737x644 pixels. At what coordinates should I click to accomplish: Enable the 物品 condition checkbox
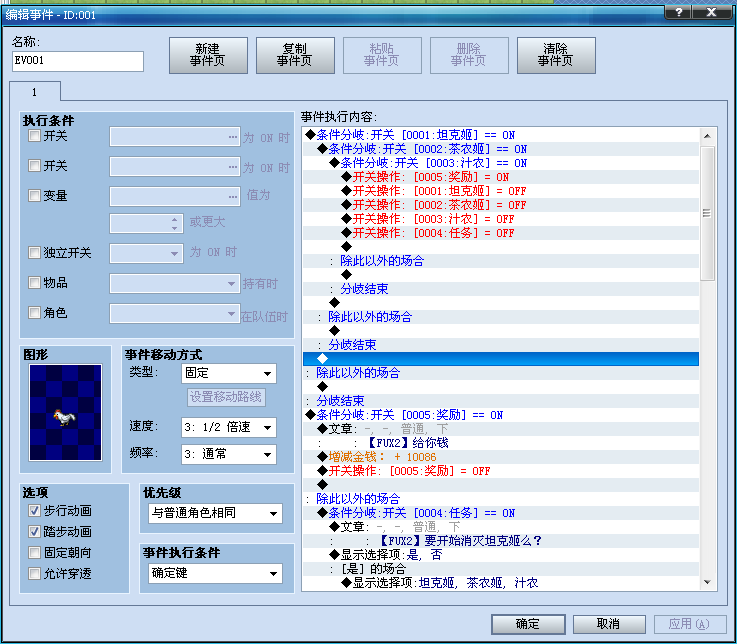[x=34, y=283]
